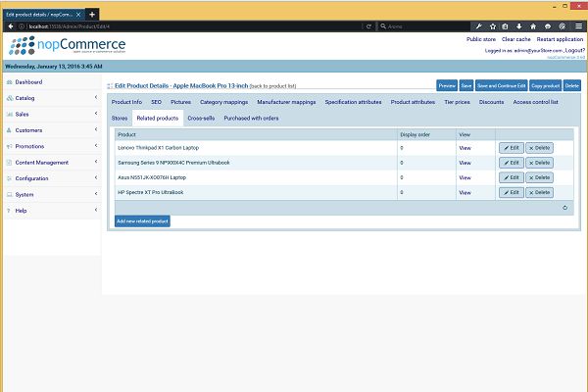Expand the System menu chevron
The image size is (588, 392).
96,194
